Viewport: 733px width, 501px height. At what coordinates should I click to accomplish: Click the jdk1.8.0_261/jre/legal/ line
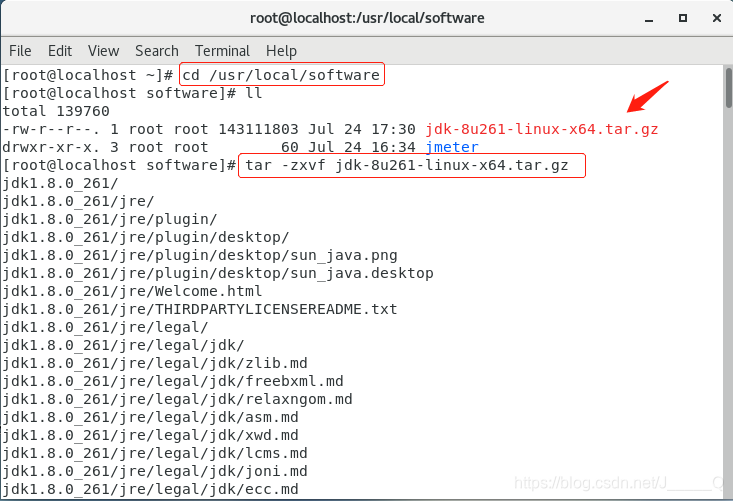pyautogui.click(x=105, y=327)
